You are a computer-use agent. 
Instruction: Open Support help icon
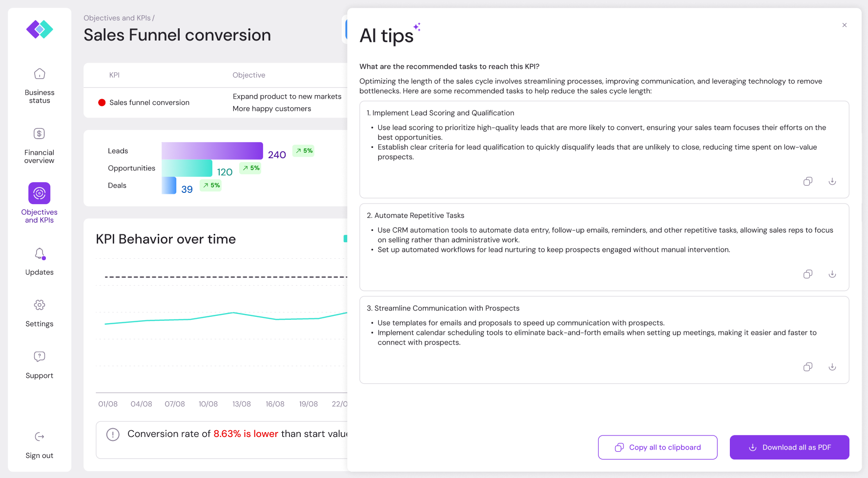(x=40, y=356)
